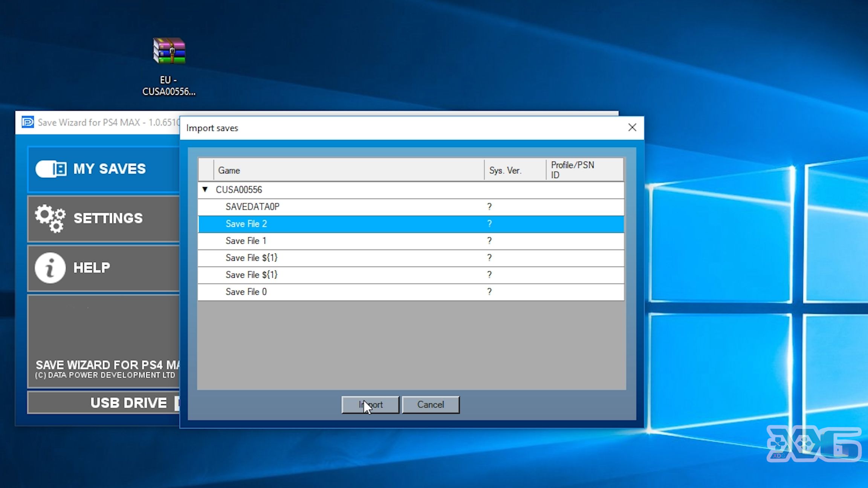Viewport: 868px width, 488px height.
Task: Select the Save File 1 row
Action: click(411, 241)
